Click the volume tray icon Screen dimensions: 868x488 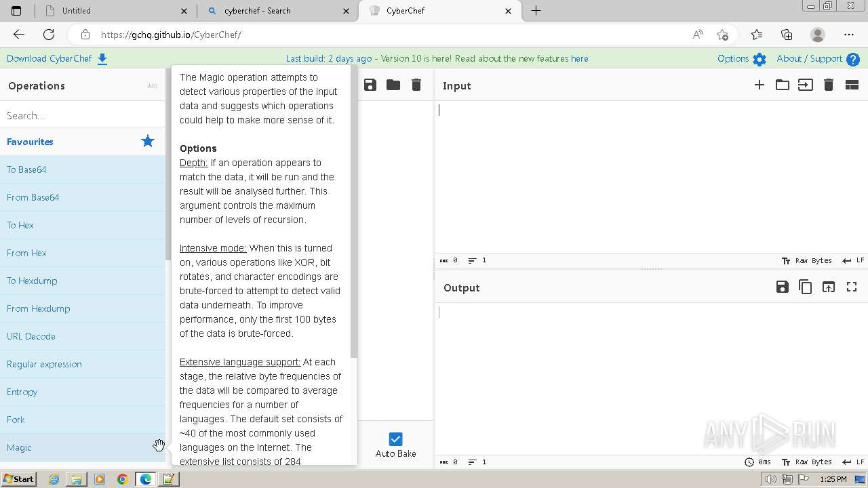click(771, 479)
